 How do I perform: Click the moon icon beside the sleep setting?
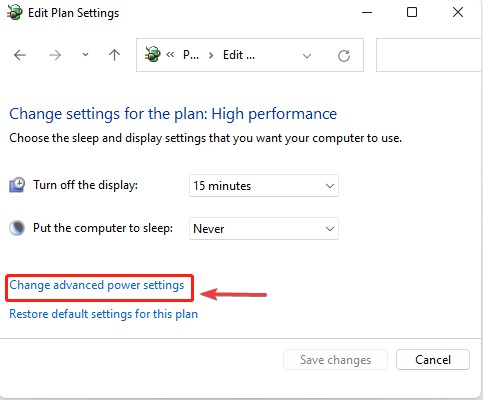[17, 228]
